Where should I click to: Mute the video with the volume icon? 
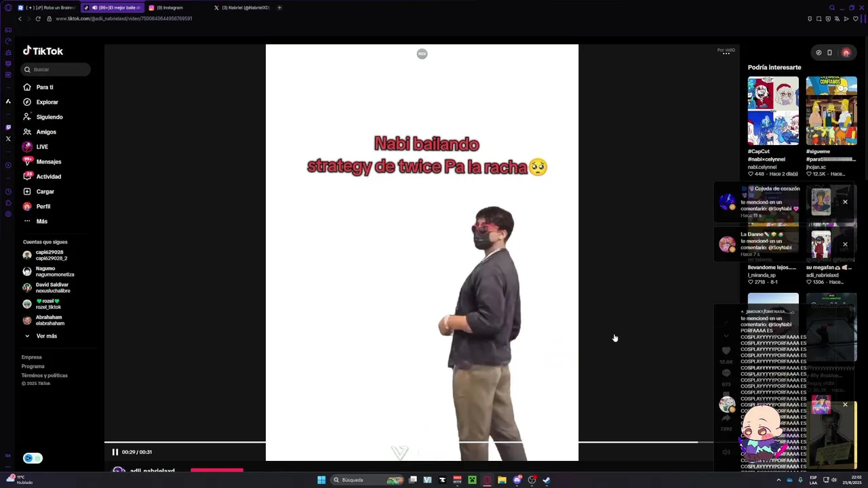coord(726,452)
